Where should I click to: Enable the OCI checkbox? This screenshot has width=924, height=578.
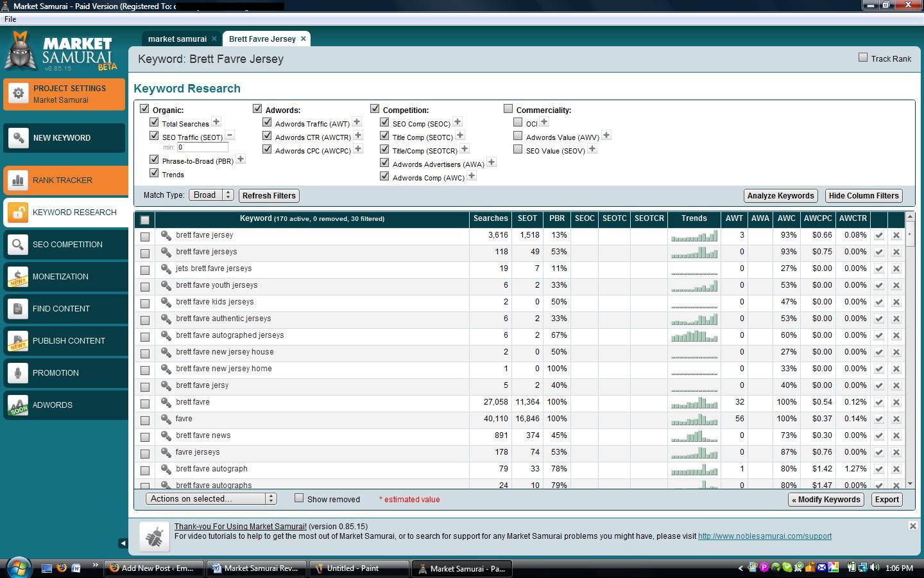tap(518, 122)
